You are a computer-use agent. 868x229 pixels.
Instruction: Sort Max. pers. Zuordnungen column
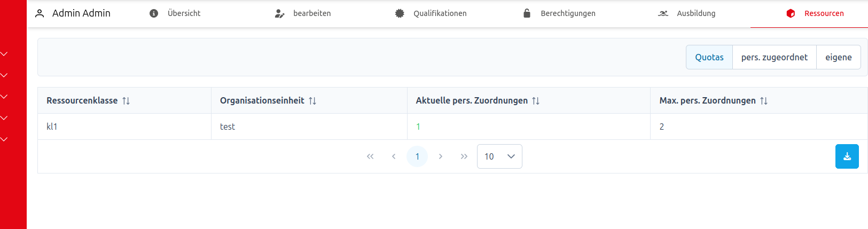point(764,101)
